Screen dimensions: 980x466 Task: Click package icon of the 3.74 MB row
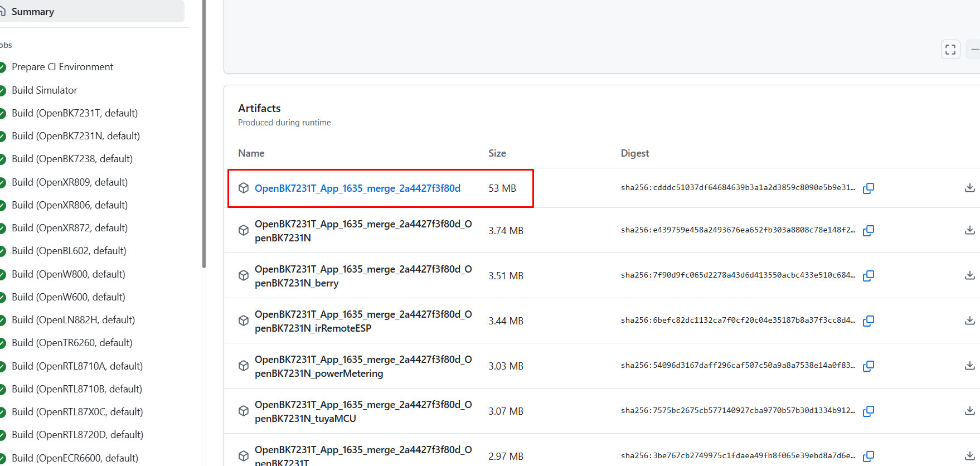coord(244,230)
